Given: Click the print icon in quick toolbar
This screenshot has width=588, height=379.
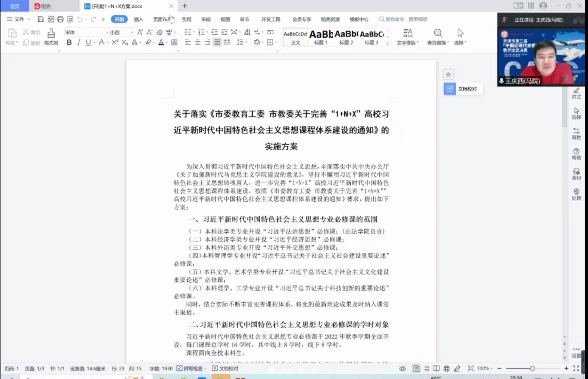Looking at the screenshot, I should point(60,19).
